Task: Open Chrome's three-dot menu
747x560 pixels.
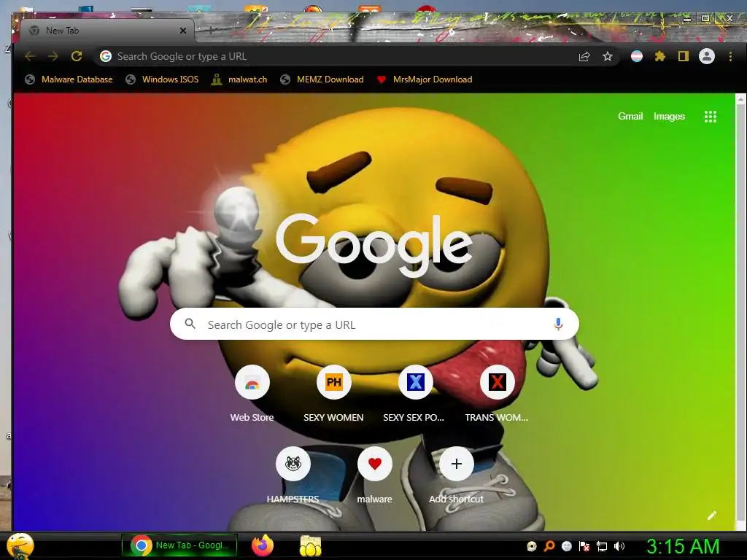Action: pos(730,57)
